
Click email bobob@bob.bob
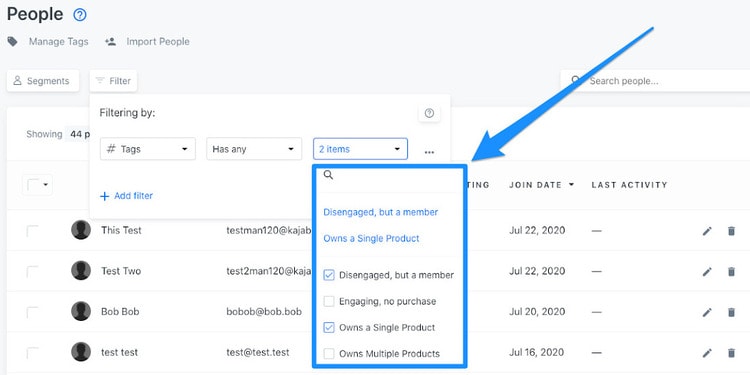click(264, 311)
